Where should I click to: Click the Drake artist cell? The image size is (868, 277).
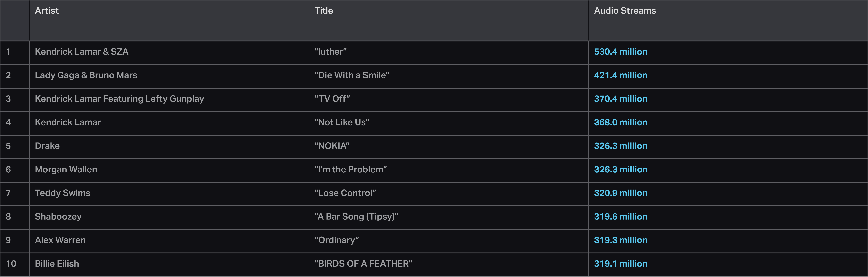pyautogui.click(x=47, y=146)
